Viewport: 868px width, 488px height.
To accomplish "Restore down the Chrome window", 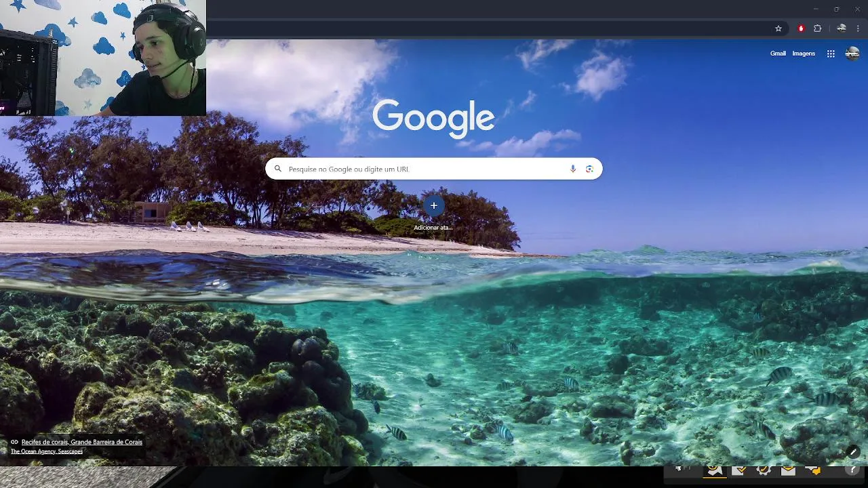I will 836,9.
